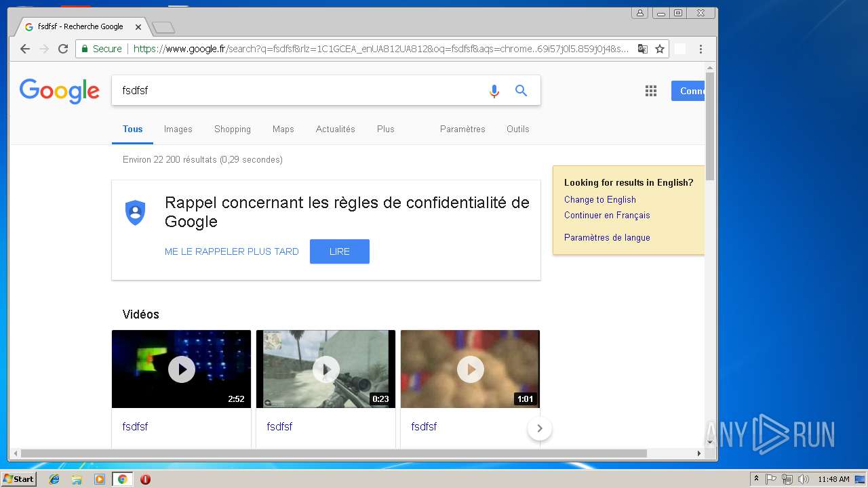
Task: Reload the page with the refresh icon
Action: 63,49
